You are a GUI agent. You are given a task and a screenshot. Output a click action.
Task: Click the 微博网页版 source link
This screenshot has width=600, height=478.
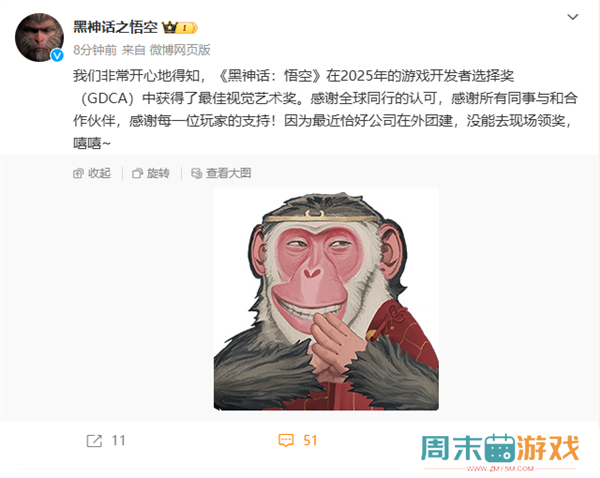click(180, 50)
